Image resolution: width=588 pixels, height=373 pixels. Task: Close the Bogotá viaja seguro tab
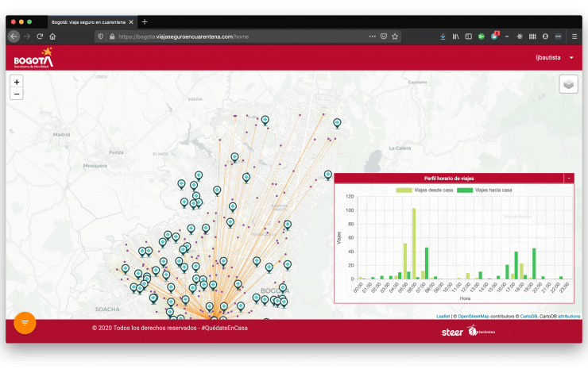point(131,22)
